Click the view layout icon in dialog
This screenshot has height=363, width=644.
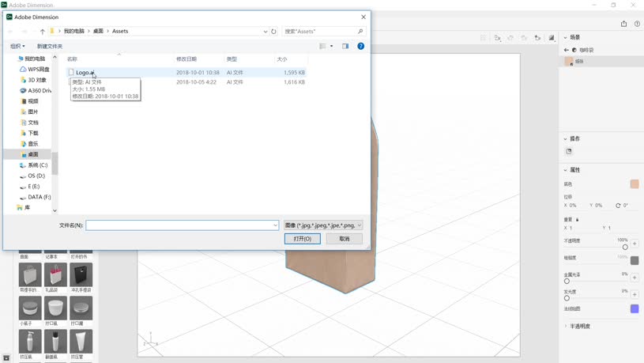pos(323,46)
